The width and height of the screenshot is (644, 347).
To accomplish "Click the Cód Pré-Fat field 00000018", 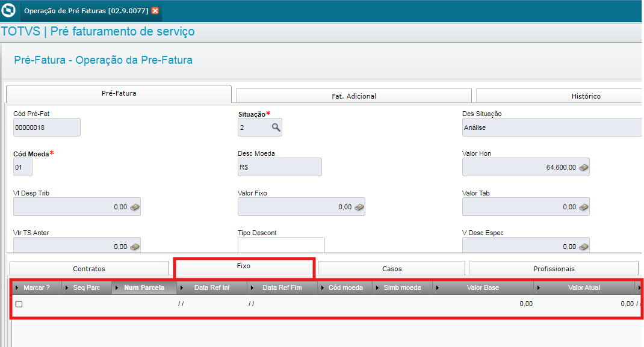I will pyautogui.click(x=47, y=127).
